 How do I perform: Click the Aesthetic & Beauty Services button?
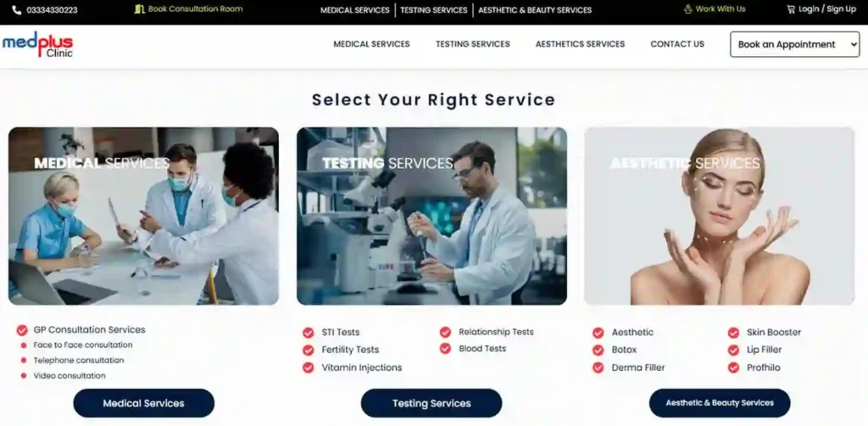720,403
